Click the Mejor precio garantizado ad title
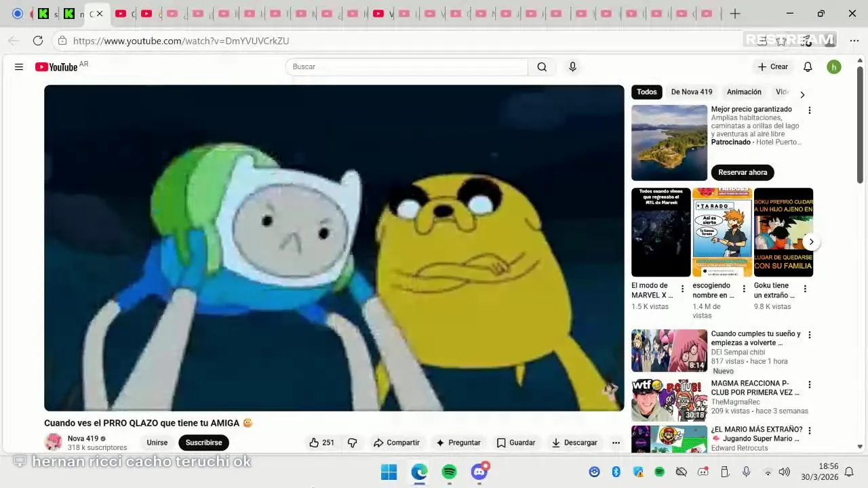Viewport: 868px width, 488px height. coord(751,109)
